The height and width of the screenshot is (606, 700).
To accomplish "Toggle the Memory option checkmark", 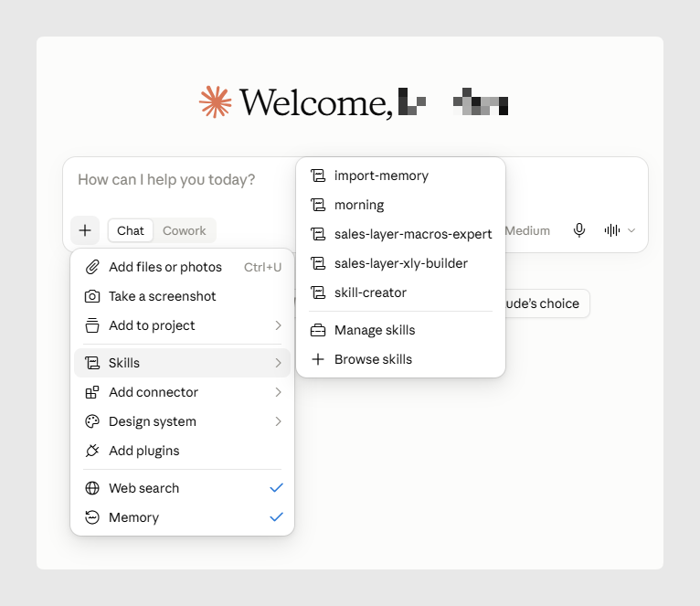I will click(276, 517).
